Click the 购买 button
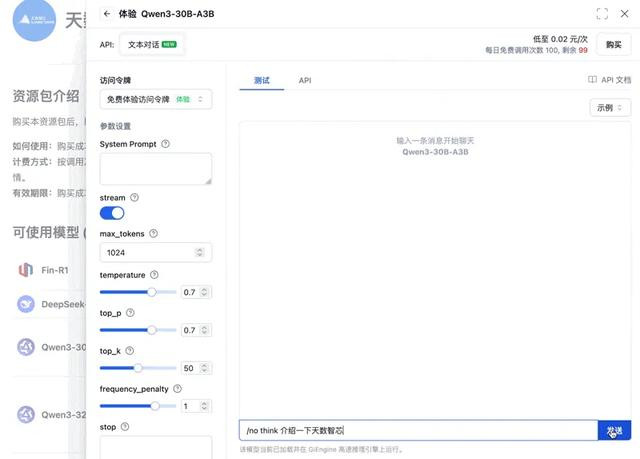Image resolution: width=640 pixels, height=459 pixels. tap(613, 44)
